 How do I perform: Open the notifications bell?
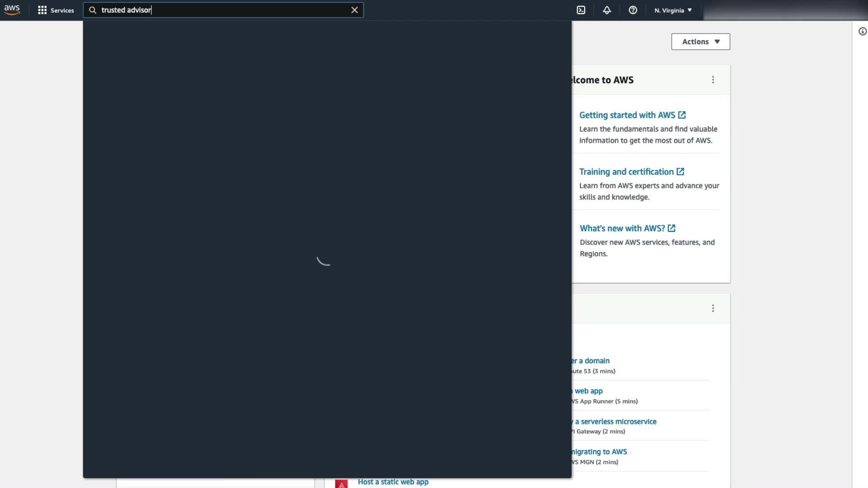click(x=607, y=10)
